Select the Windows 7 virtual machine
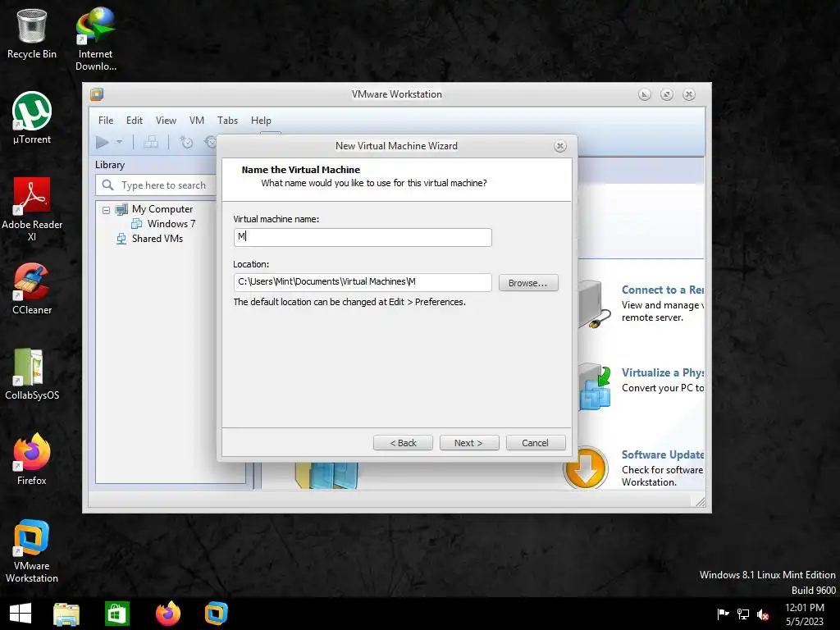This screenshot has width=840, height=630. 171,223
